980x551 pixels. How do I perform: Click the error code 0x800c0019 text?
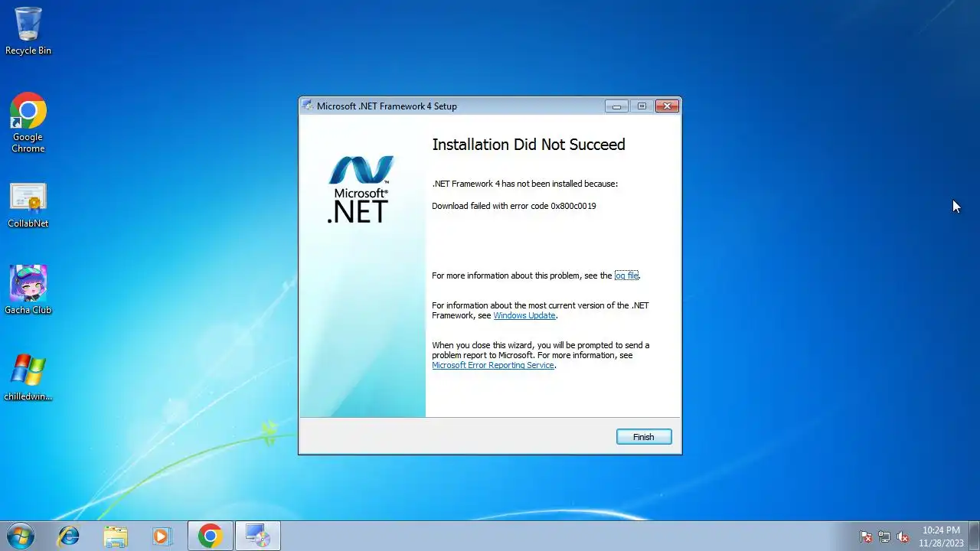[x=573, y=206]
